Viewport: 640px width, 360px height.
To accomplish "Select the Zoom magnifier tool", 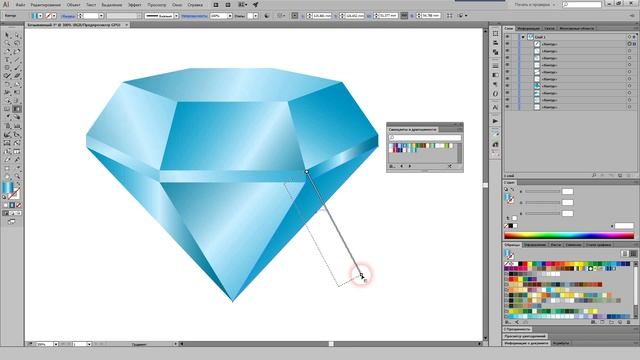I will [x=17, y=176].
